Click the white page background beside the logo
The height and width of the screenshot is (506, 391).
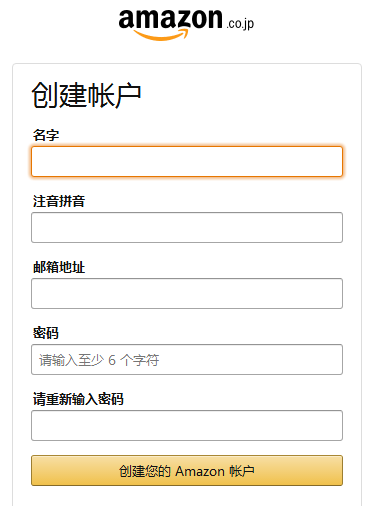pos(317,25)
